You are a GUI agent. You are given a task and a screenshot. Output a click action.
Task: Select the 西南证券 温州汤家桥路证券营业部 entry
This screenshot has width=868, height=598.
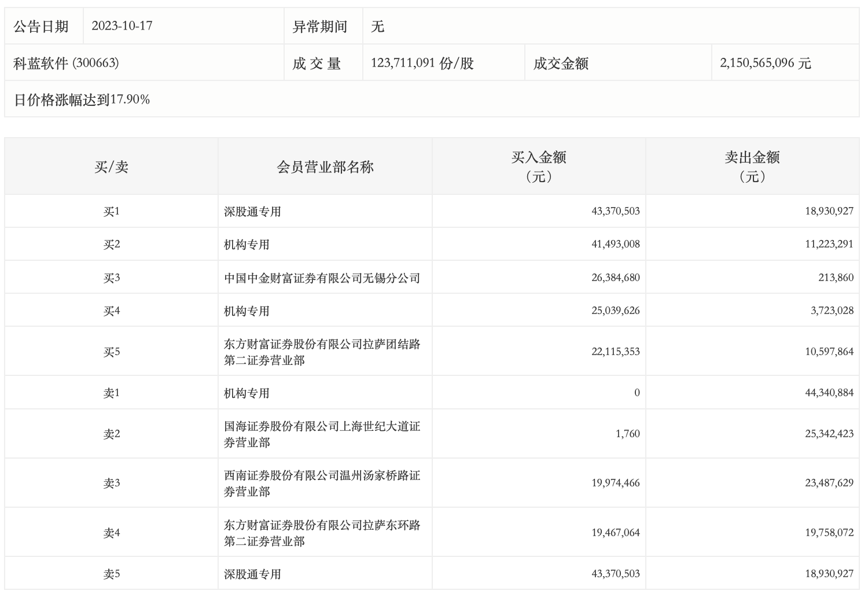(x=322, y=483)
